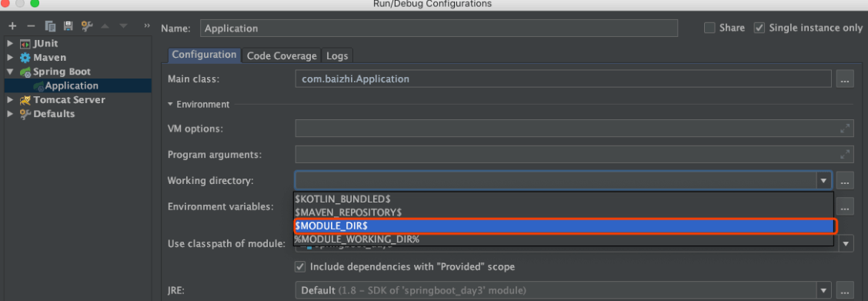Expand VM options field editor icon

pyautogui.click(x=845, y=129)
